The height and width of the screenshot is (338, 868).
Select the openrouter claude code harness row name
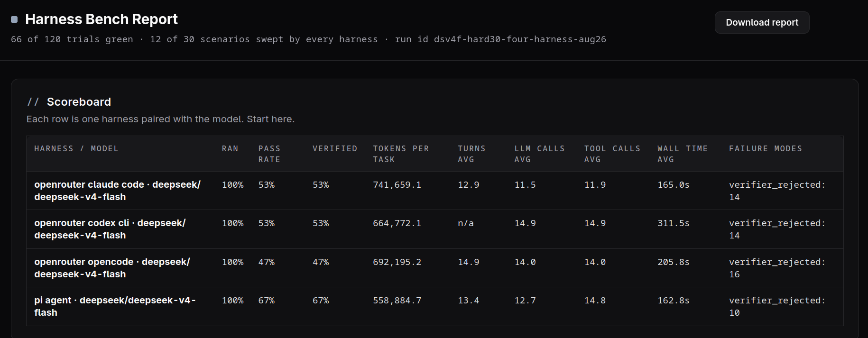pyautogui.click(x=118, y=191)
